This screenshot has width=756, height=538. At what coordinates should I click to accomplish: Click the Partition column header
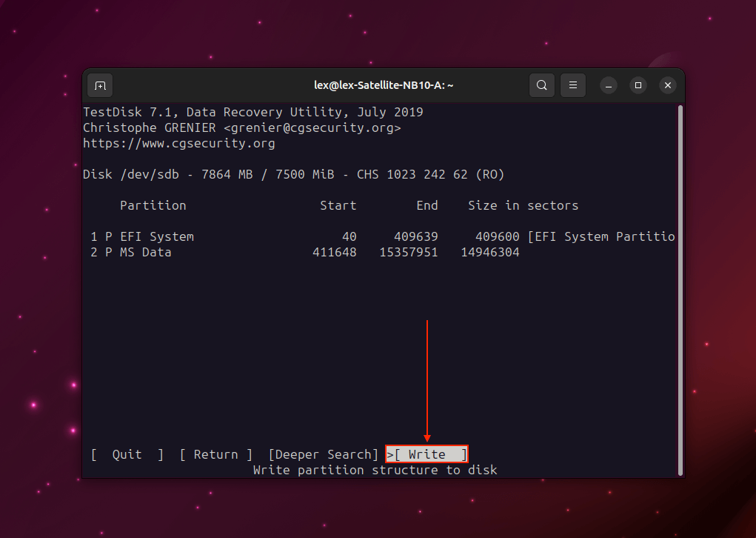point(153,205)
